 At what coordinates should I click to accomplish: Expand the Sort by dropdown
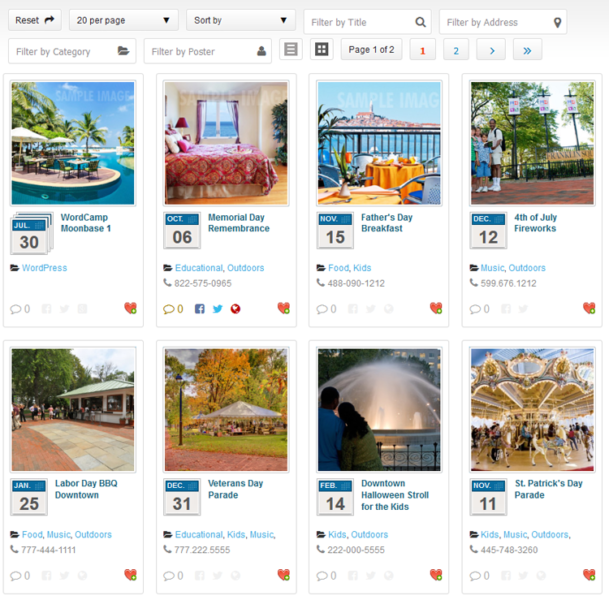coord(240,20)
